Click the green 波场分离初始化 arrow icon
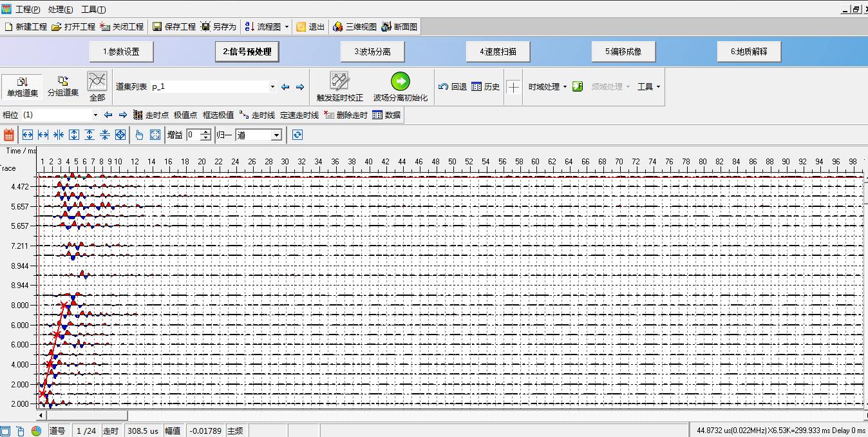The height and width of the screenshot is (437, 868). 400,81
